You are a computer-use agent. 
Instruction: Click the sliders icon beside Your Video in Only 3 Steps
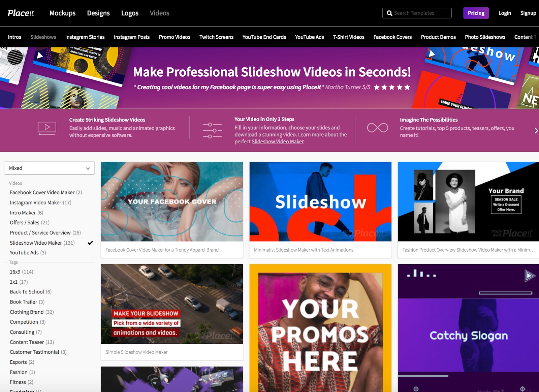coord(212,131)
